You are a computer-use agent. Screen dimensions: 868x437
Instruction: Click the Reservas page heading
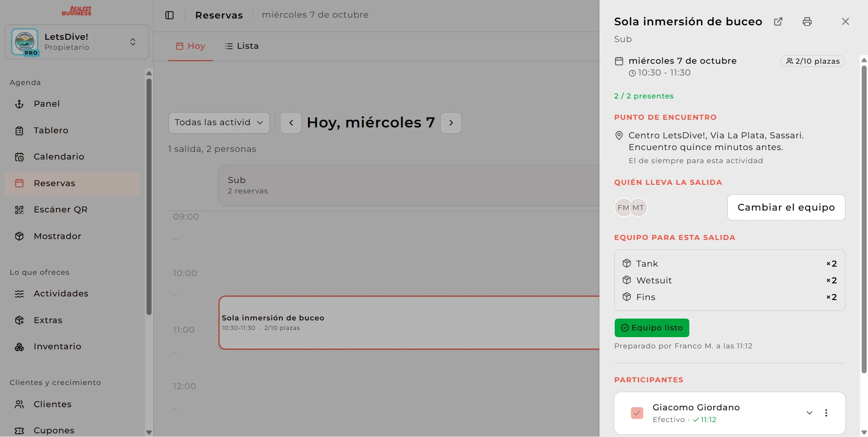coord(219,15)
